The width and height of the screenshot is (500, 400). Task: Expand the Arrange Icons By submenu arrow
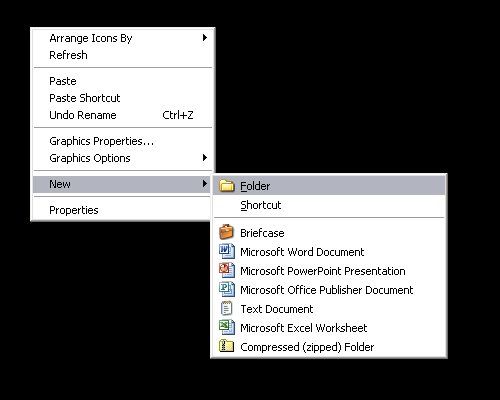click(x=205, y=38)
